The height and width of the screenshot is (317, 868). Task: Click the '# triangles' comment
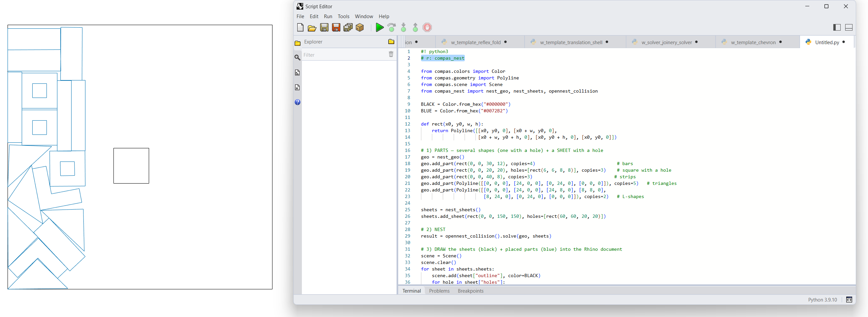[x=661, y=184]
